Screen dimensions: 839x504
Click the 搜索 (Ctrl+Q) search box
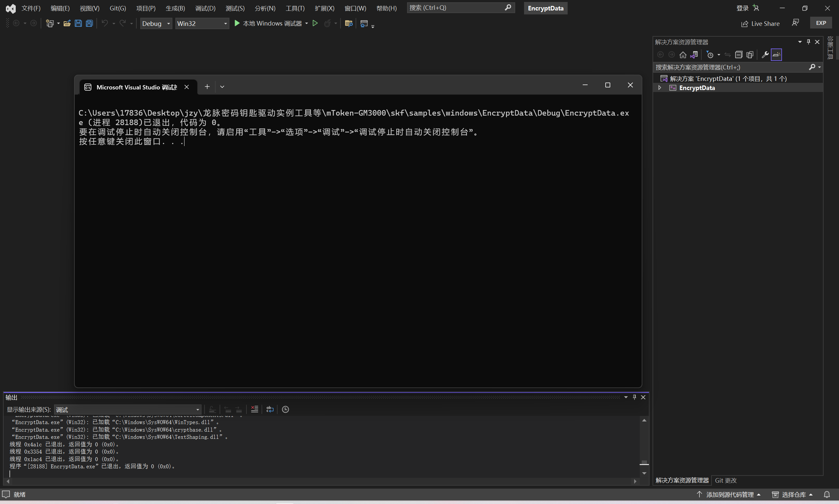(455, 8)
